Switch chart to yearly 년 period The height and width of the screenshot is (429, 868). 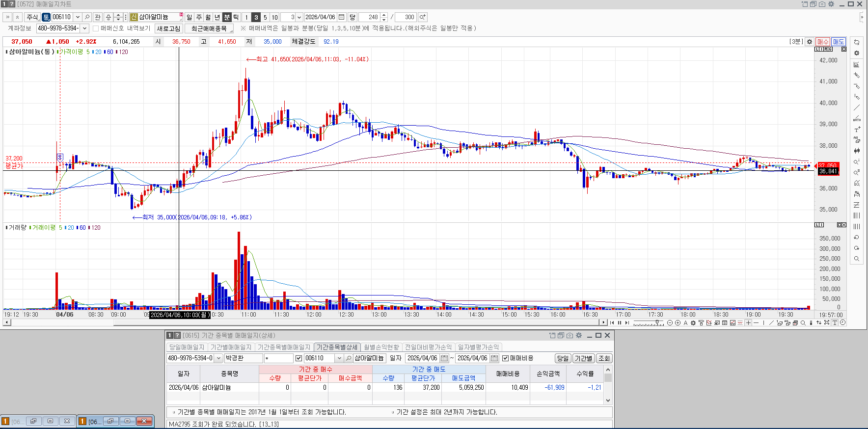217,17
